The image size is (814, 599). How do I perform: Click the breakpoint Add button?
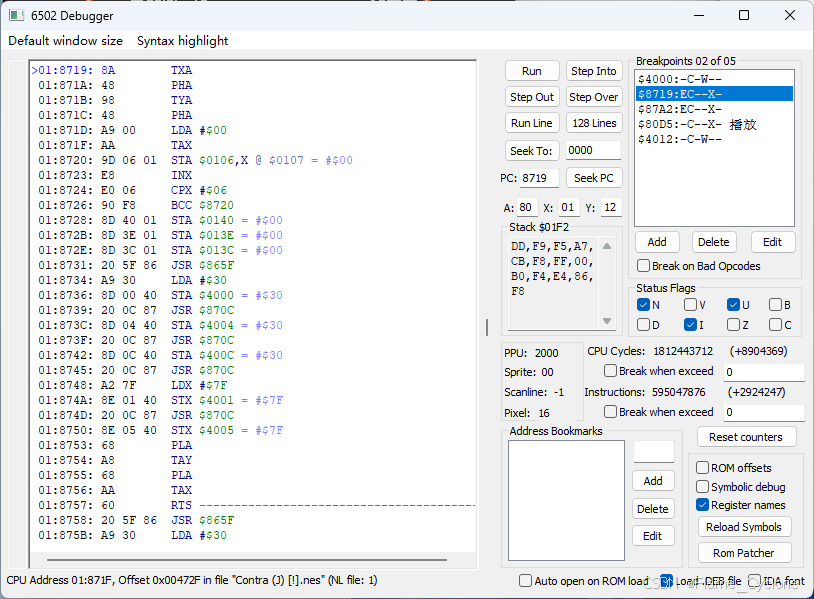point(657,242)
